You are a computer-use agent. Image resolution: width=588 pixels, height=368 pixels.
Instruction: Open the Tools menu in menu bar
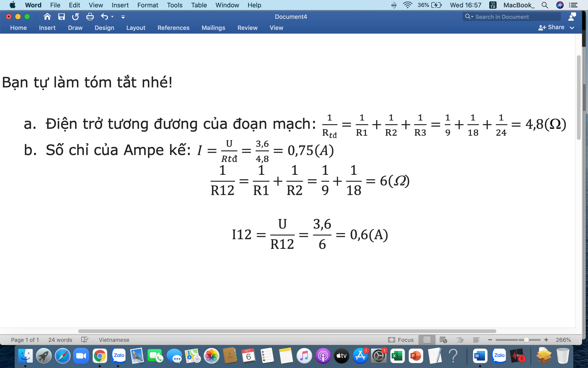coord(175,5)
